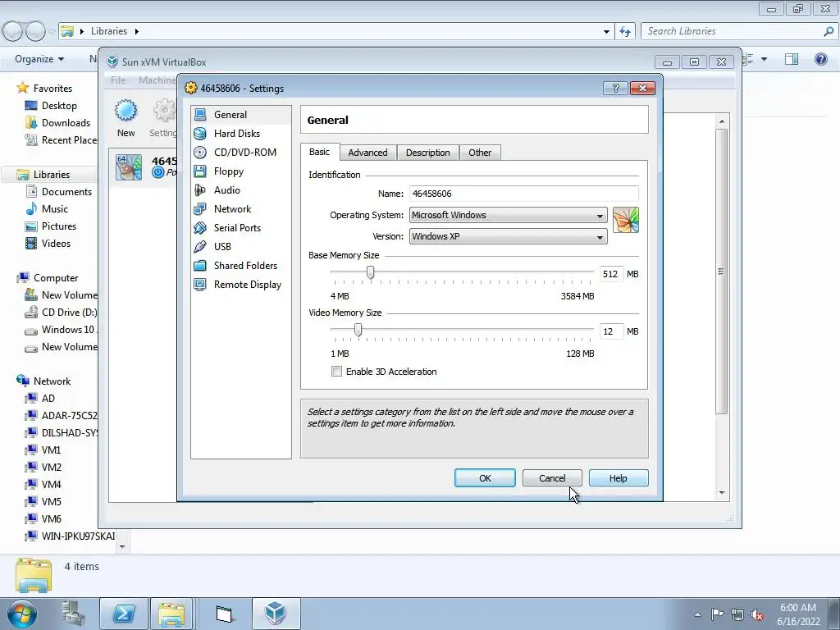Click the New machine icon in VirtualBox
This screenshot has height=630, width=840.
(x=126, y=111)
